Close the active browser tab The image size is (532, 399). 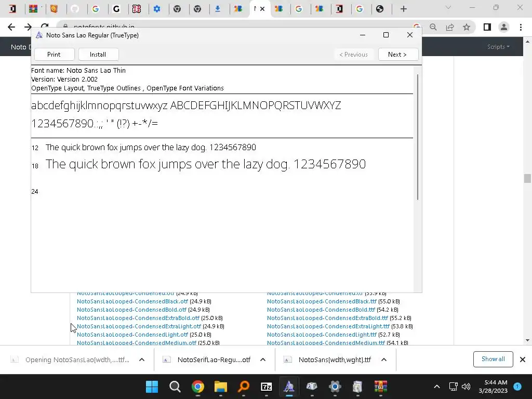pyautogui.click(x=262, y=9)
